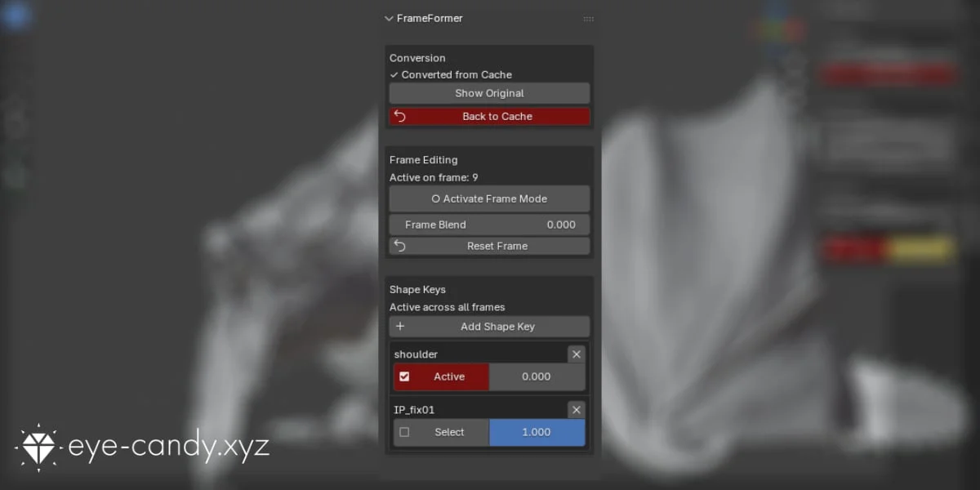This screenshot has width=980, height=490.
Task: Activate Frame Mode
Action: coord(488,198)
